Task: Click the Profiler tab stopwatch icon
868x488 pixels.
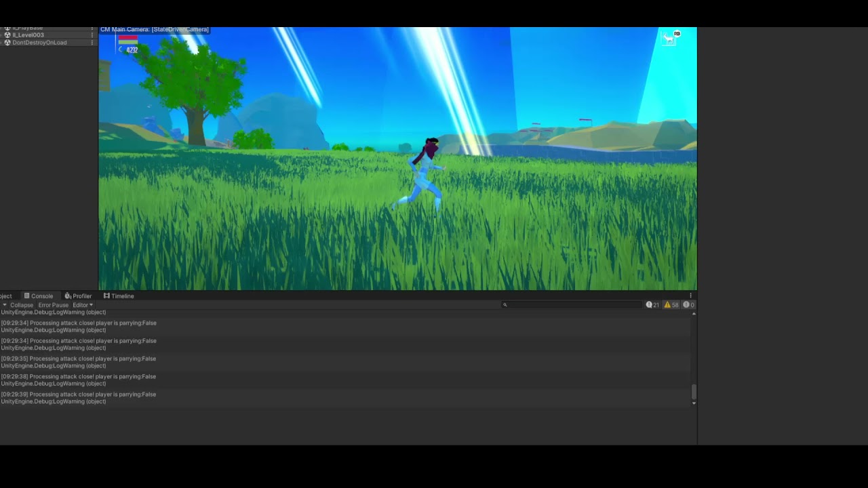Action: pyautogui.click(x=68, y=296)
